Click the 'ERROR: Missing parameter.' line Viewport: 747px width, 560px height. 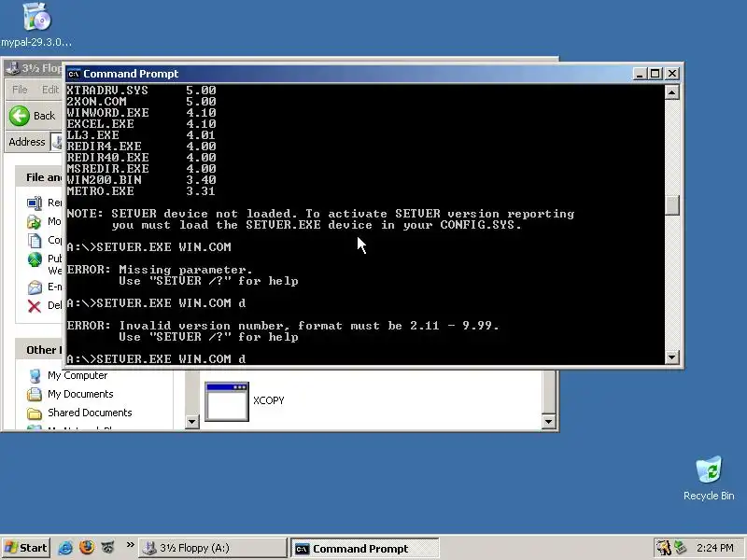tap(159, 270)
